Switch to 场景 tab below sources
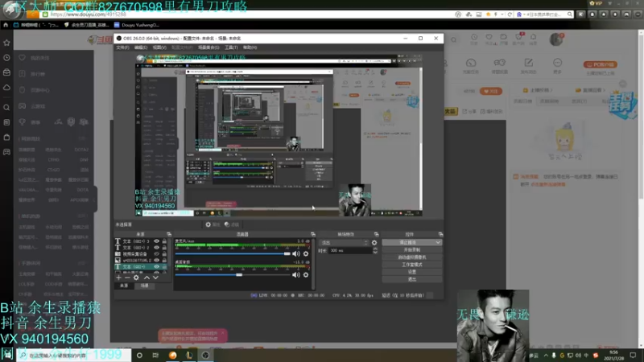Screen dimensions: 644x362 (145, 286)
